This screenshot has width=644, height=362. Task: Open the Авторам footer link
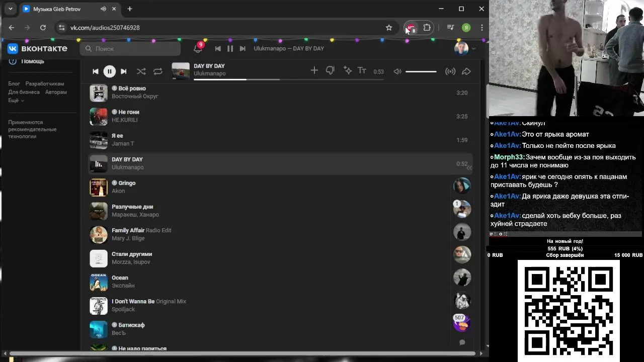click(56, 92)
